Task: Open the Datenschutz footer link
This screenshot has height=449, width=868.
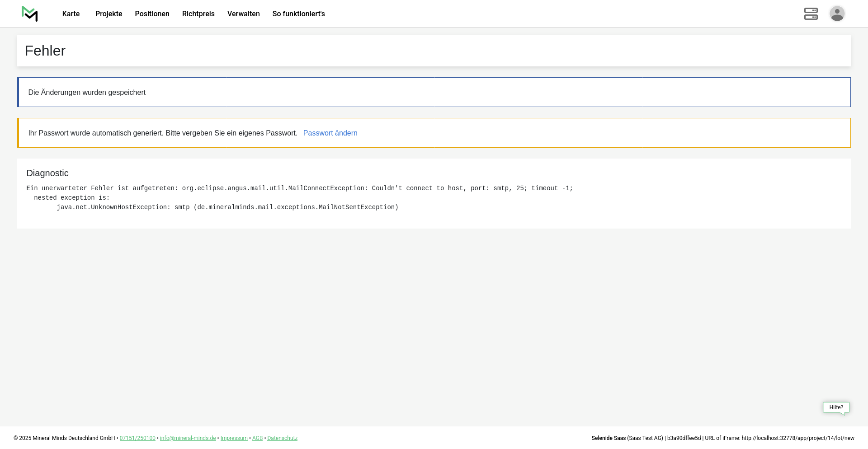Action: tap(282, 438)
